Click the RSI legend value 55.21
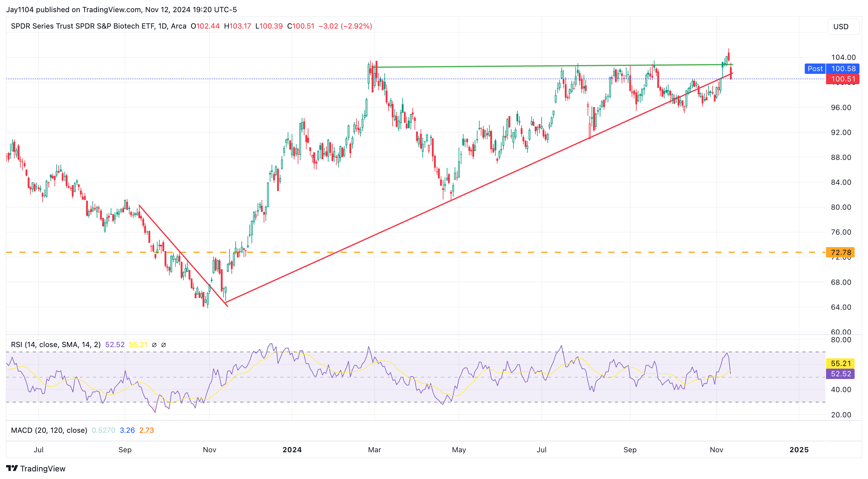This screenshot has width=868, height=479. click(138, 345)
